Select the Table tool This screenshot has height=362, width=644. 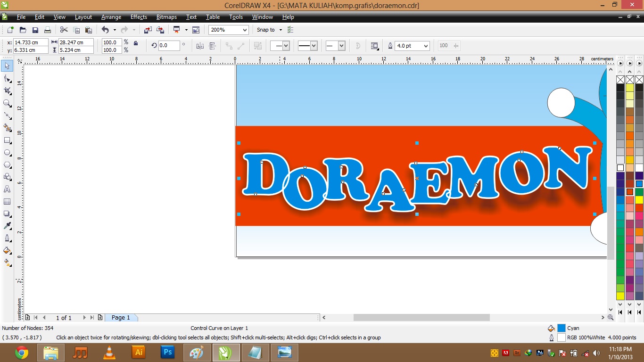pos(7,201)
